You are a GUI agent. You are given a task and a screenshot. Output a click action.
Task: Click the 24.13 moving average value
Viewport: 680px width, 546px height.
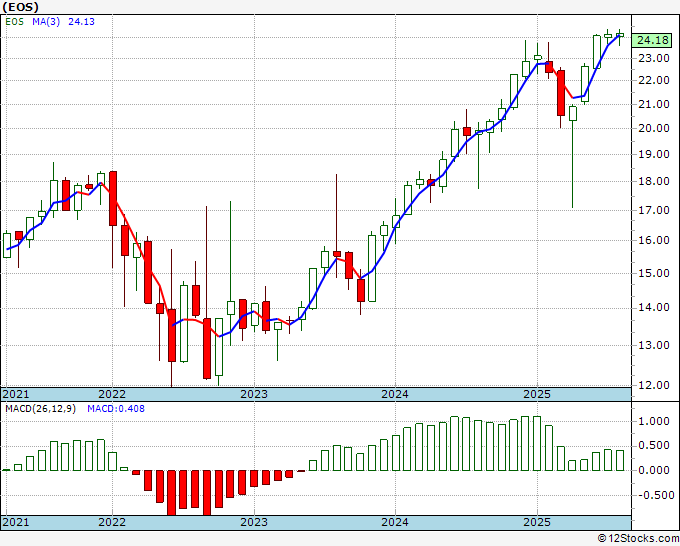pos(82,22)
